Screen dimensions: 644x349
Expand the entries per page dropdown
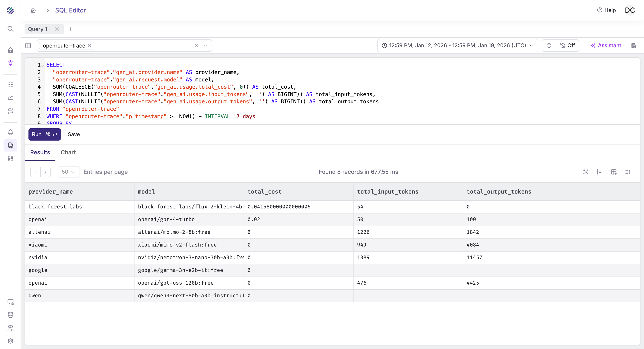point(69,172)
